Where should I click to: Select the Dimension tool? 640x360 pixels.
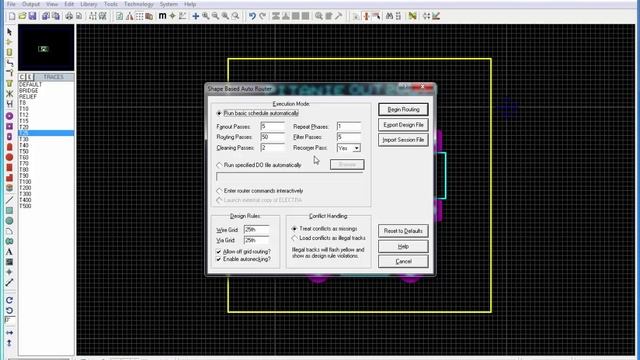pos(9,282)
